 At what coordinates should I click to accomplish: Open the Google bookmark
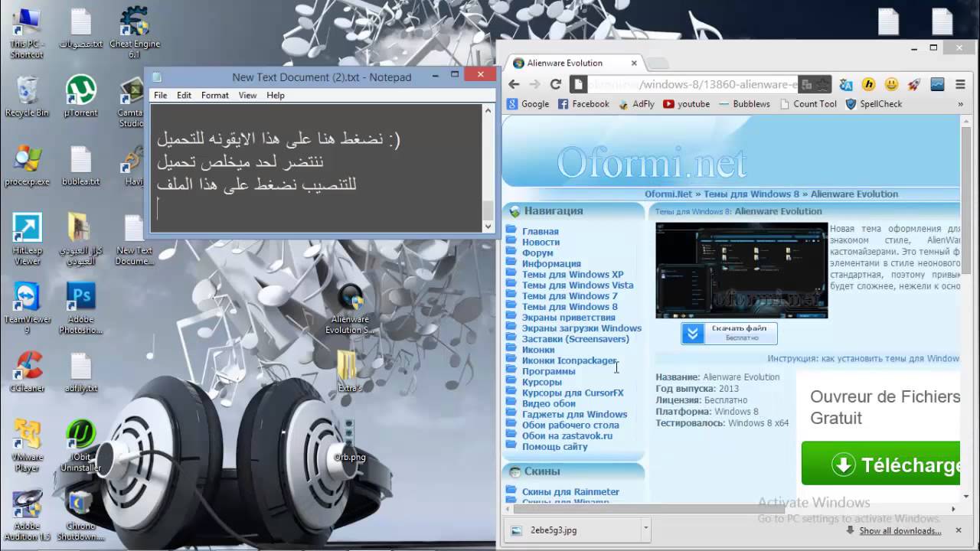point(528,104)
